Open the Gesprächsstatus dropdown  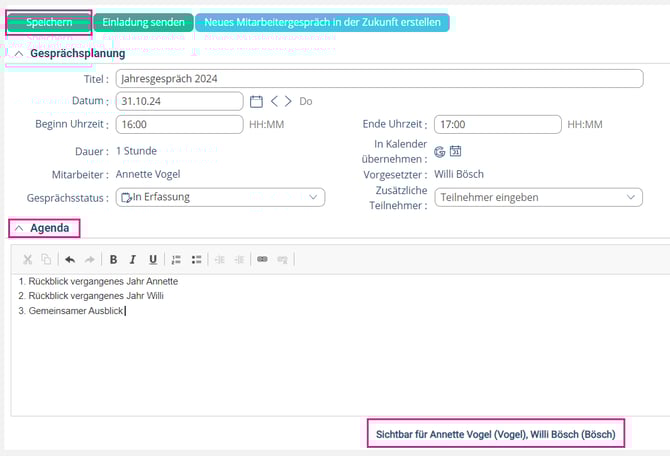tap(220, 197)
